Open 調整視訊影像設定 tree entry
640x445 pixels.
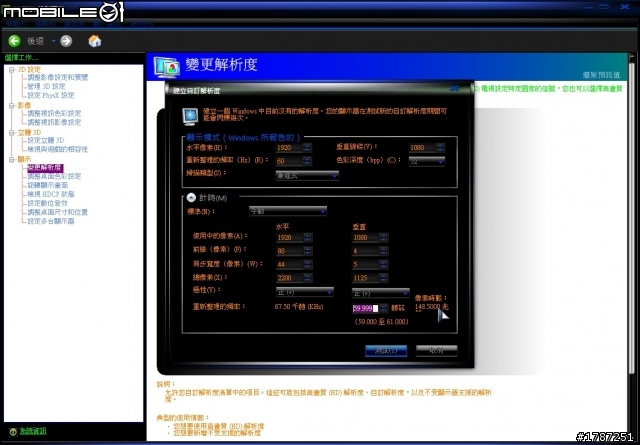(54, 122)
